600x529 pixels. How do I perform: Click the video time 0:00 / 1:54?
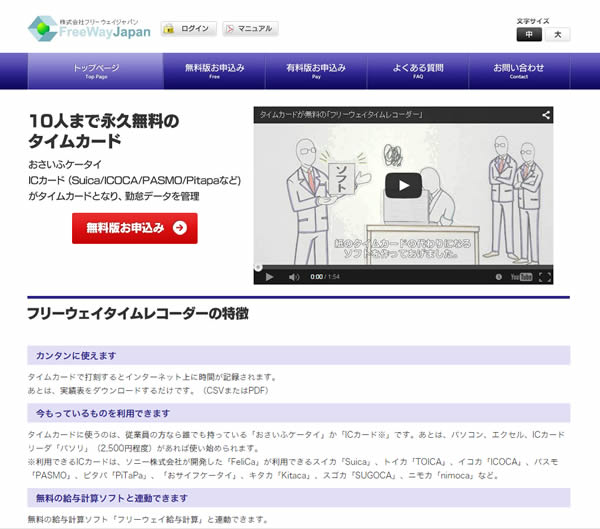click(x=324, y=277)
